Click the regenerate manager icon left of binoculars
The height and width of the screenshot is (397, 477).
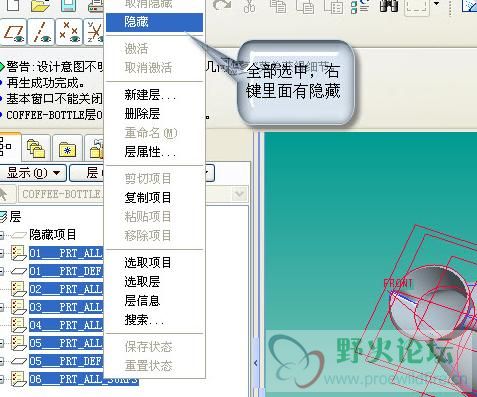coord(361,6)
